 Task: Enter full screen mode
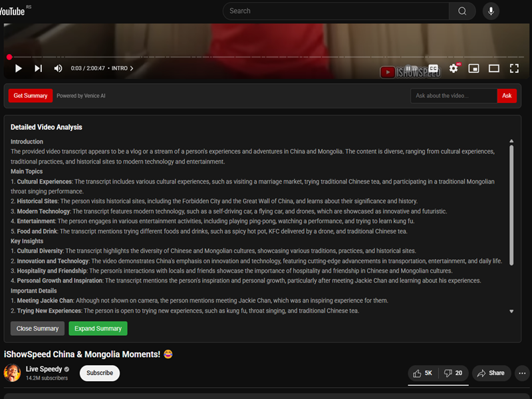514,68
